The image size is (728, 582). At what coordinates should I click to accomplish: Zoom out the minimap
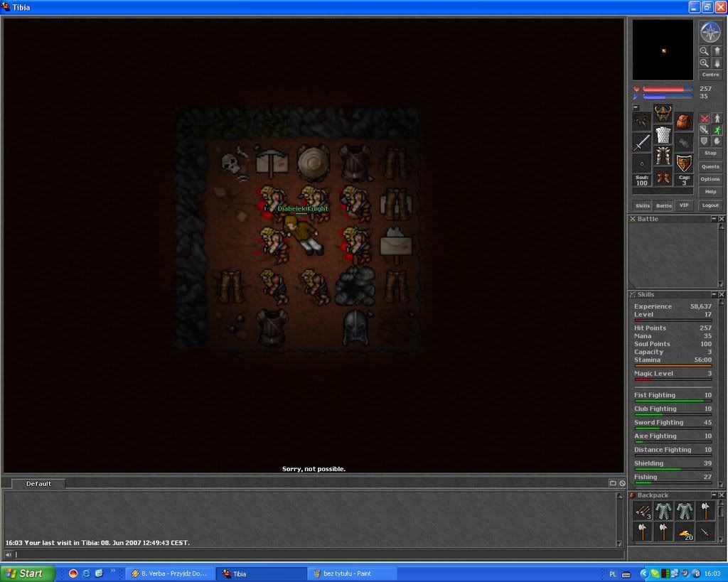point(705,51)
